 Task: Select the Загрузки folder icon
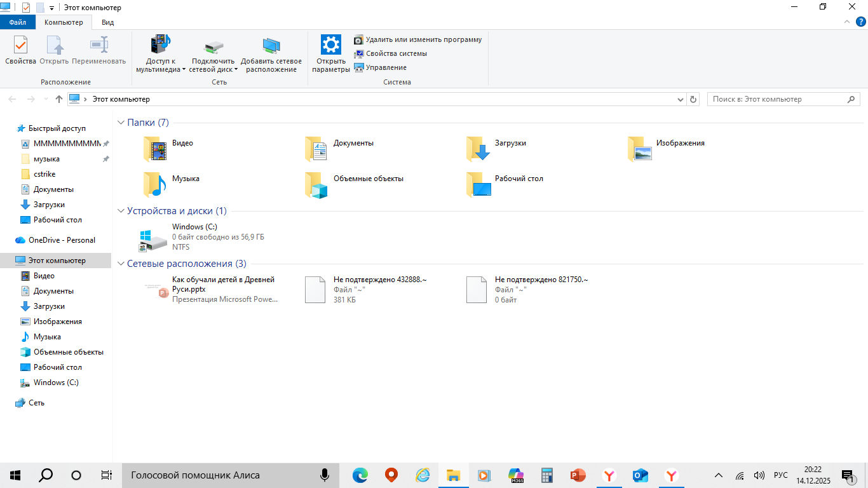pos(478,149)
